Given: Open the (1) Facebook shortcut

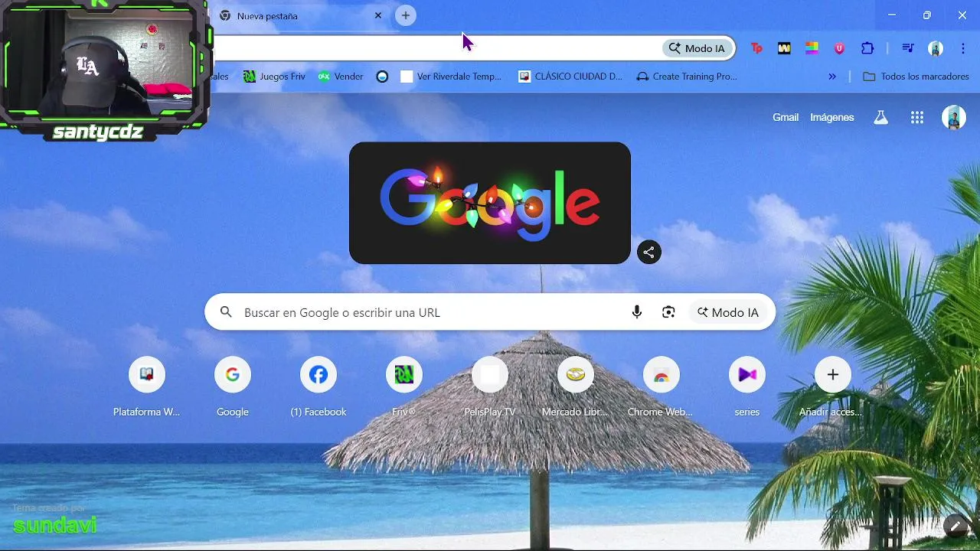Looking at the screenshot, I should pyautogui.click(x=318, y=386).
